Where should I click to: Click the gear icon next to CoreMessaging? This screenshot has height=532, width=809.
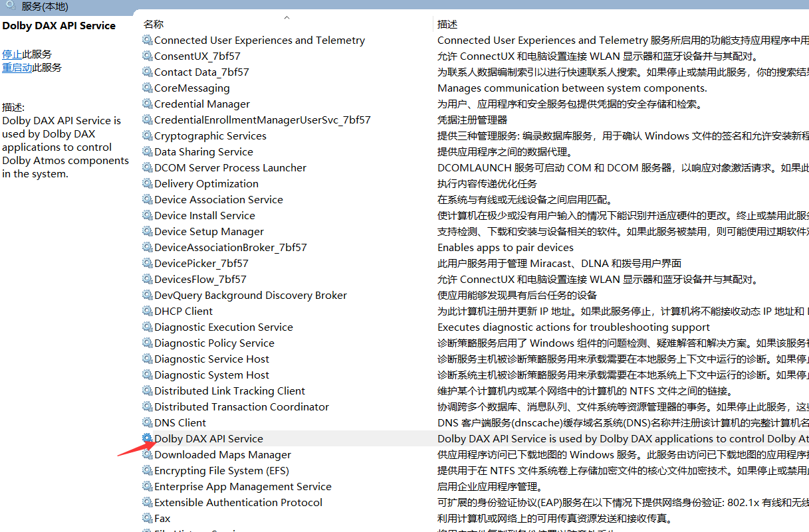[148, 88]
